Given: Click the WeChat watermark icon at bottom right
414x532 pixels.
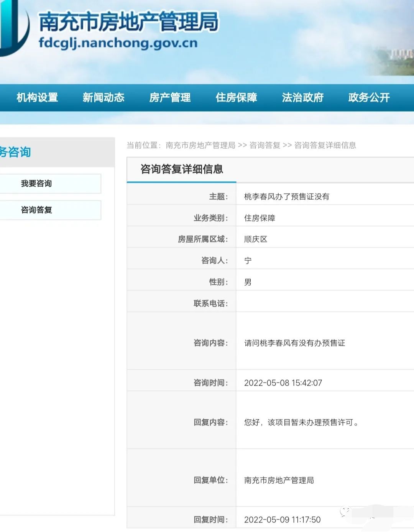Looking at the screenshot, I should pyautogui.click(x=345, y=511).
